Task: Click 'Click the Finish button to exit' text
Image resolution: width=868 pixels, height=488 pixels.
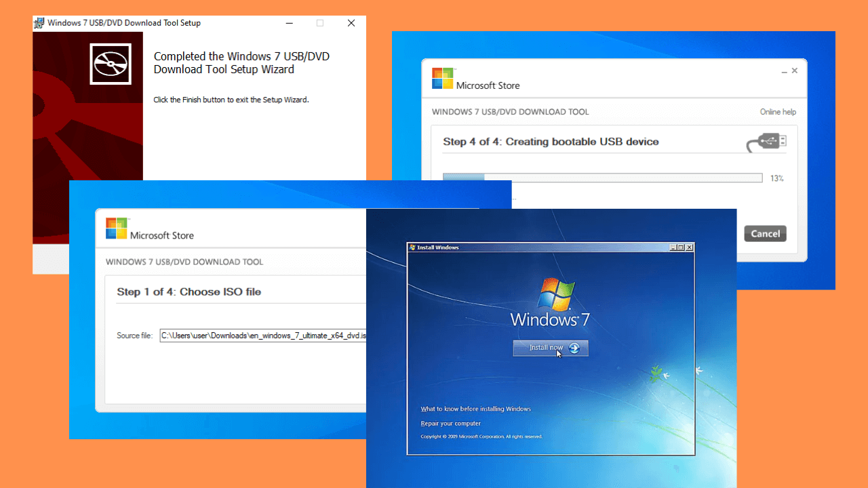Action: [x=231, y=100]
